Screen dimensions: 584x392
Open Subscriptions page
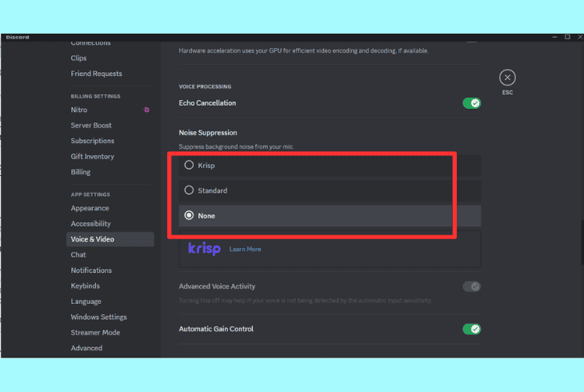pyautogui.click(x=92, y=141)
